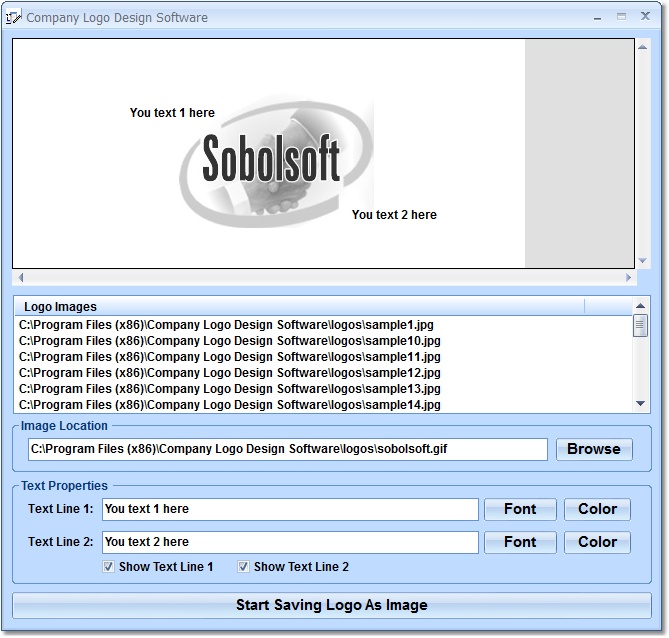Viewport: 669px width, 638px height.
Task: Click preview horizontal scrollbar left arrow
Action: tap(21, 277)
